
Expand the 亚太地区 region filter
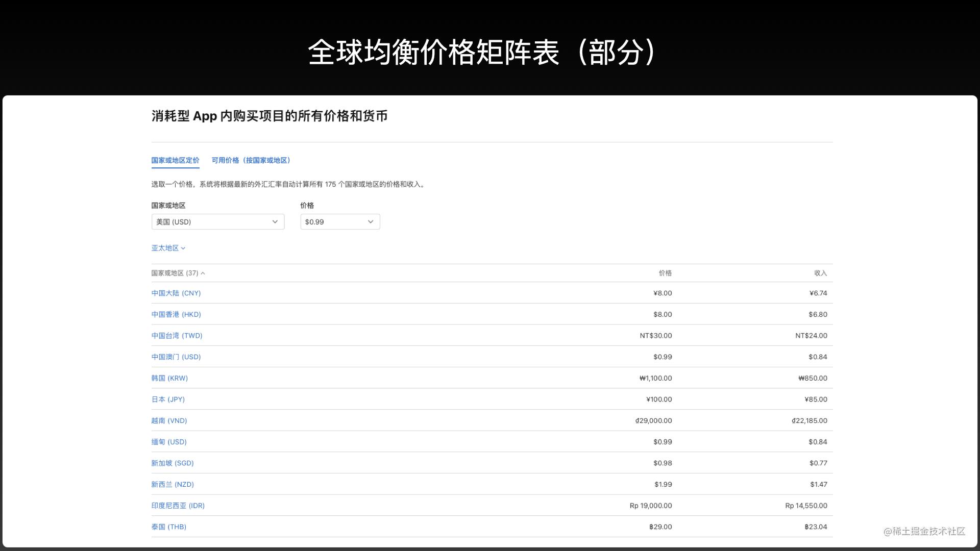click(x=168, y=248)
